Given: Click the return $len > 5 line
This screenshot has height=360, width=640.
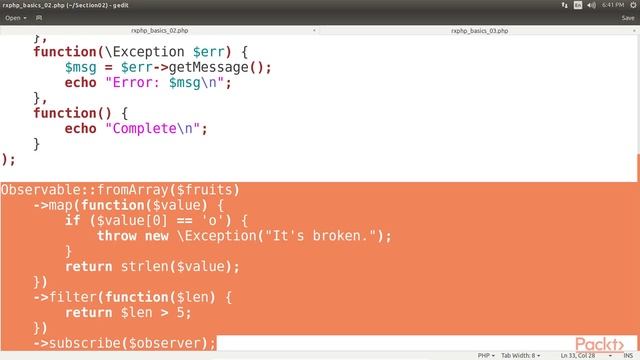Looking at the screenshot, I should point(128,313).
